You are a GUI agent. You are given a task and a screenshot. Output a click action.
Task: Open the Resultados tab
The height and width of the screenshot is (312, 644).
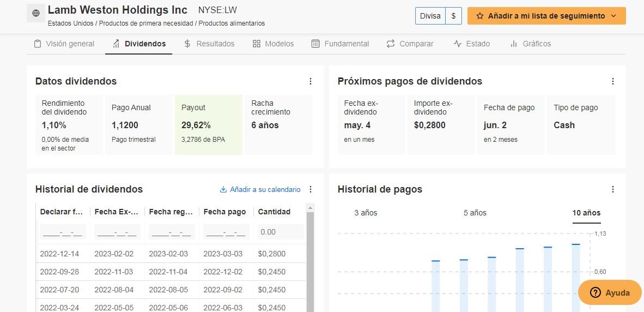click(x=209, y=44)
